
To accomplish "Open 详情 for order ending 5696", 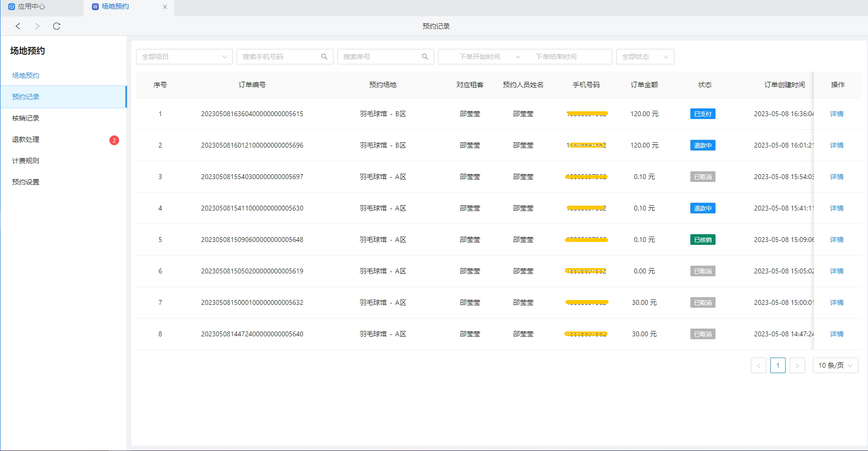I will pos(837,145).
